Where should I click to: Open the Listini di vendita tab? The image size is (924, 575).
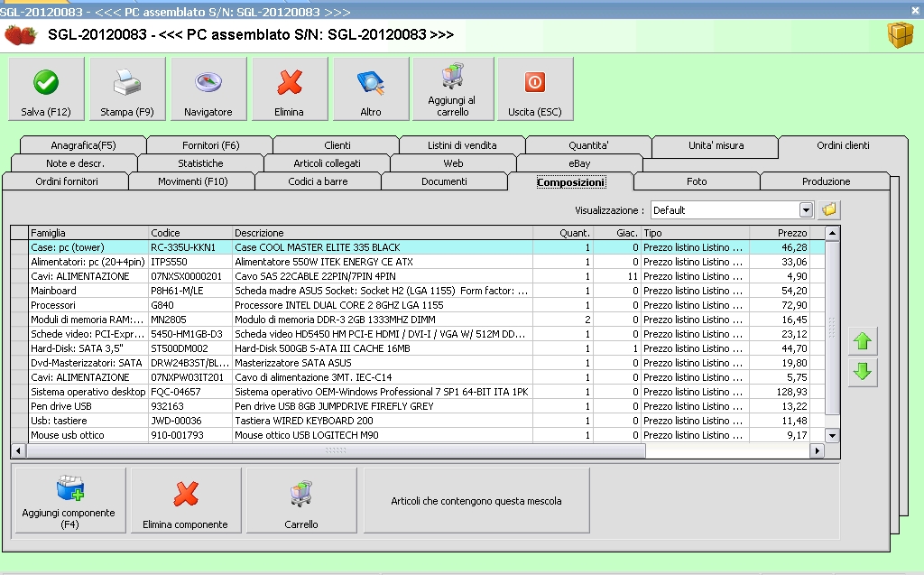[x=462, y=145]
